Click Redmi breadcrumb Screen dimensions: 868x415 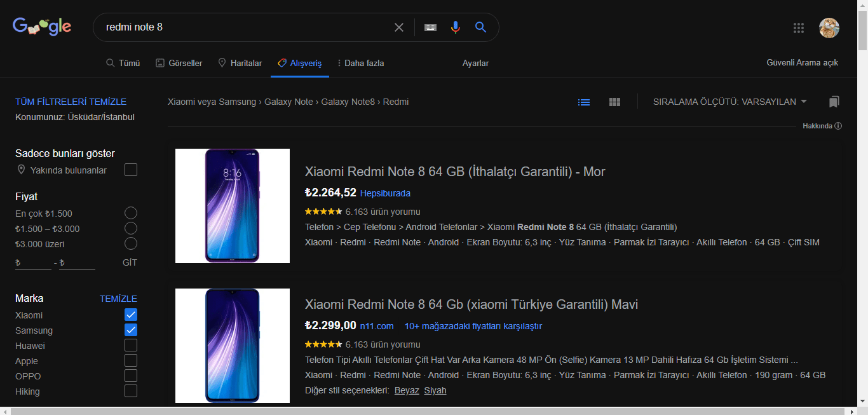[396, 102]
